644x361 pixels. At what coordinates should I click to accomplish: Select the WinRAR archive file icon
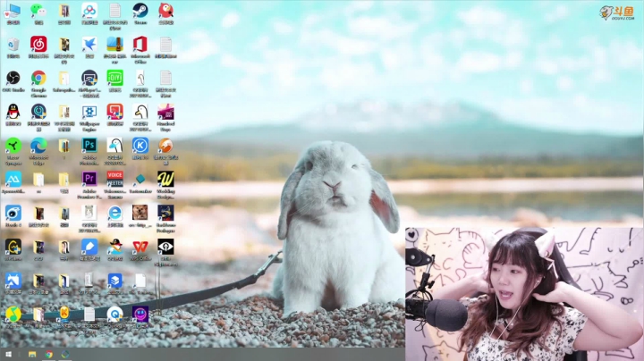pos(114,45)
